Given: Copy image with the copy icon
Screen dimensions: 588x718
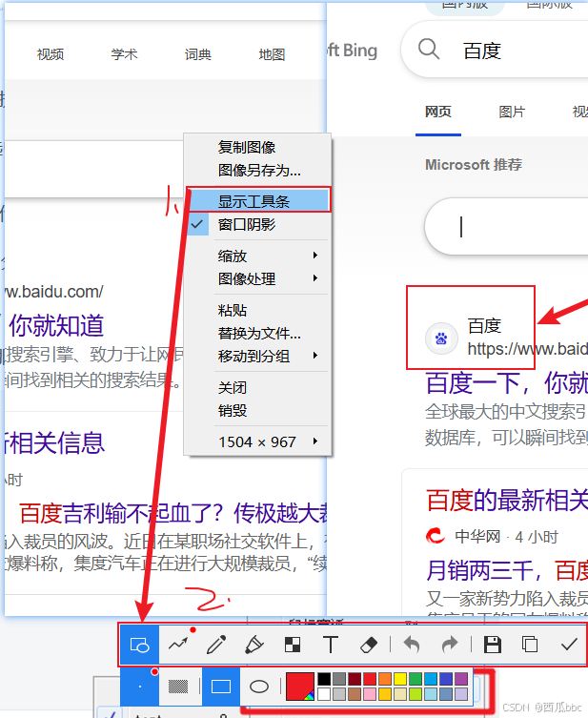Looking at the screenshot, I should 530,645.
